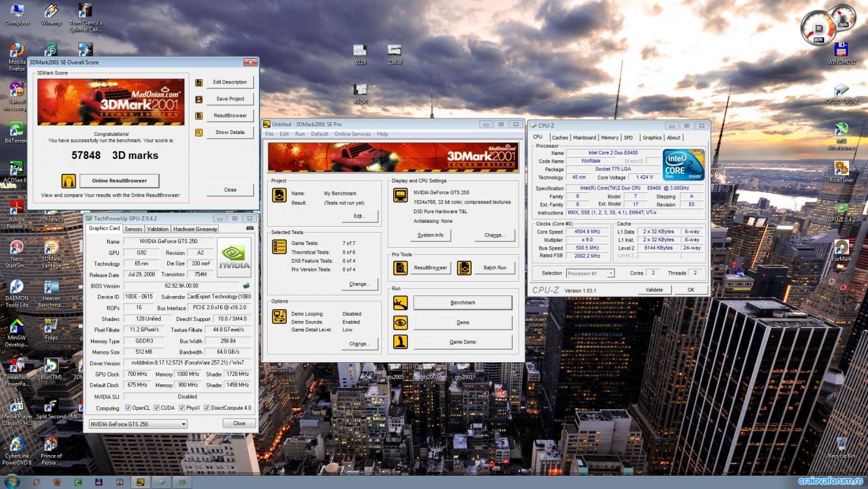Viewport: 868px width, 489px height.
Task: Open the NVIDIA GeForce GTS 250 dropdown
Action: [x=138, y=424]
